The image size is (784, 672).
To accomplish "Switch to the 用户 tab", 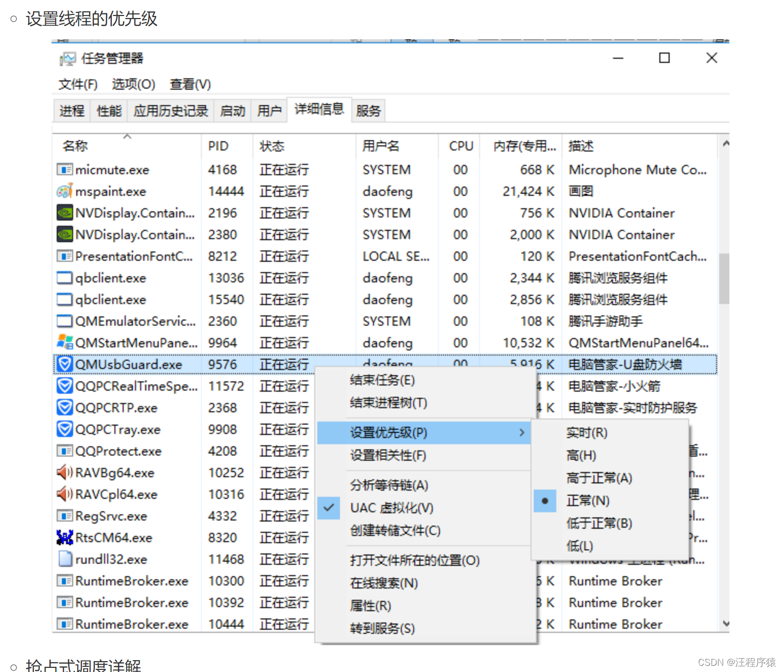I will (x=269, y=111).
